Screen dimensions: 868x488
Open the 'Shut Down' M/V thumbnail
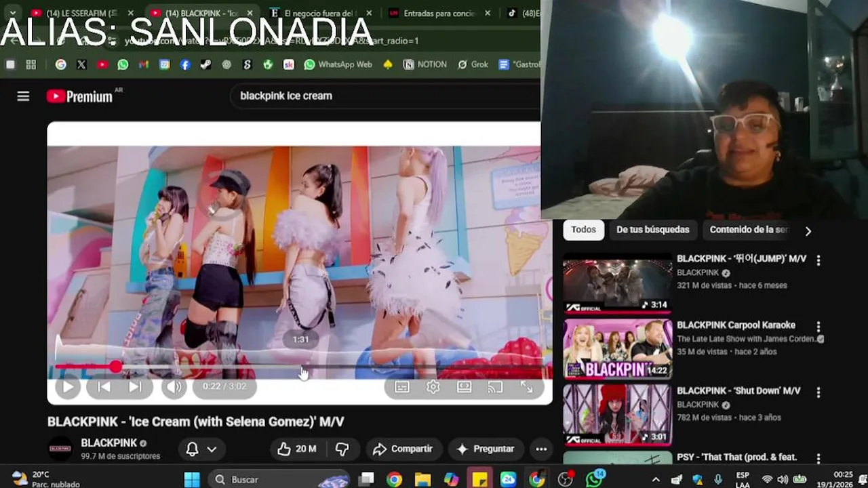(617, 415)
